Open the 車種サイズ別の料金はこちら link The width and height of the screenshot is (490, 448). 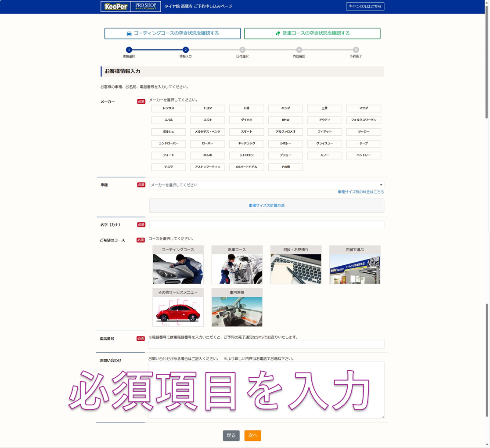click(360, 192)
